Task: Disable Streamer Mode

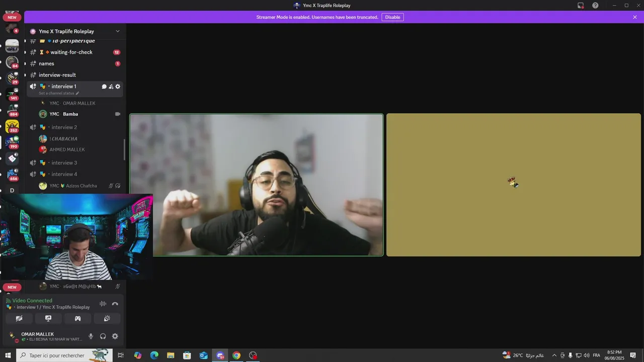Action: (x=392, y=17)
